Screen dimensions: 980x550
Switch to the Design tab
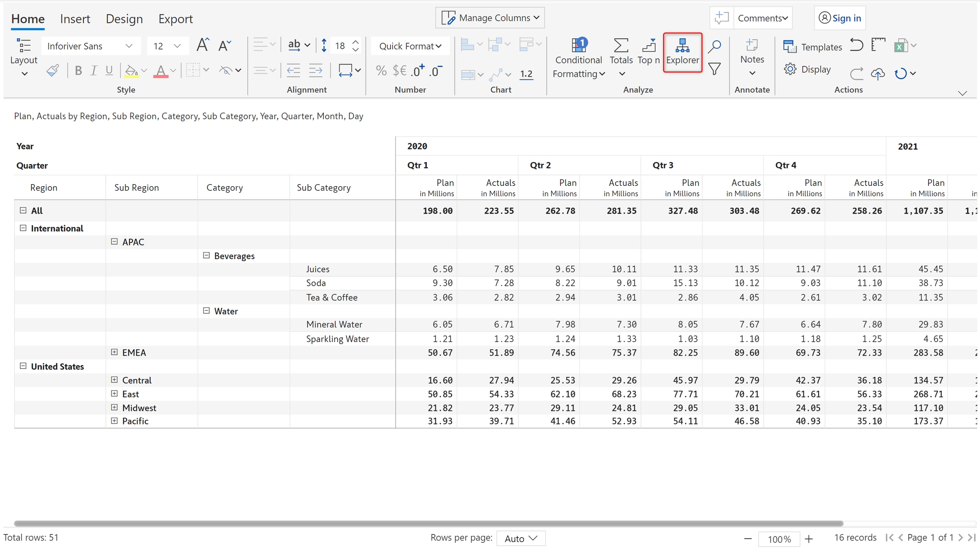[124, 19]
